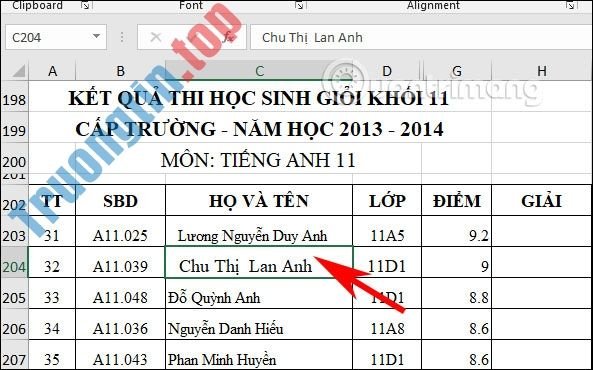Image resolution: width=593 pixels, height=370 pixels.
Task: Click cell Chu Thị Lan Anh in the table
Action: (x=259, y=263)
